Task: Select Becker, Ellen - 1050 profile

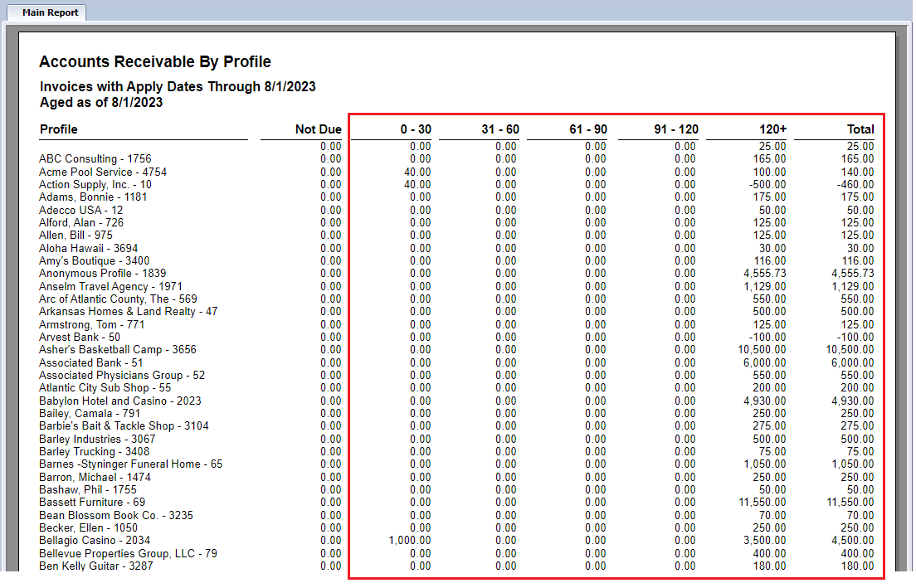Action: [88, 527]
